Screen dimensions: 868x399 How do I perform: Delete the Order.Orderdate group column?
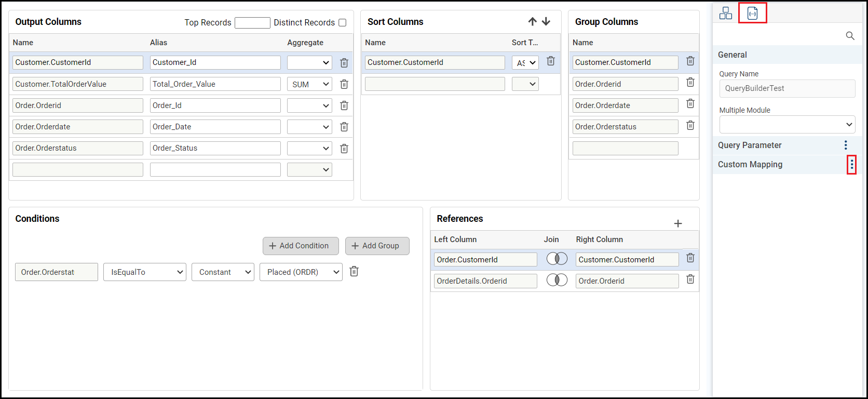click(690, 104)
